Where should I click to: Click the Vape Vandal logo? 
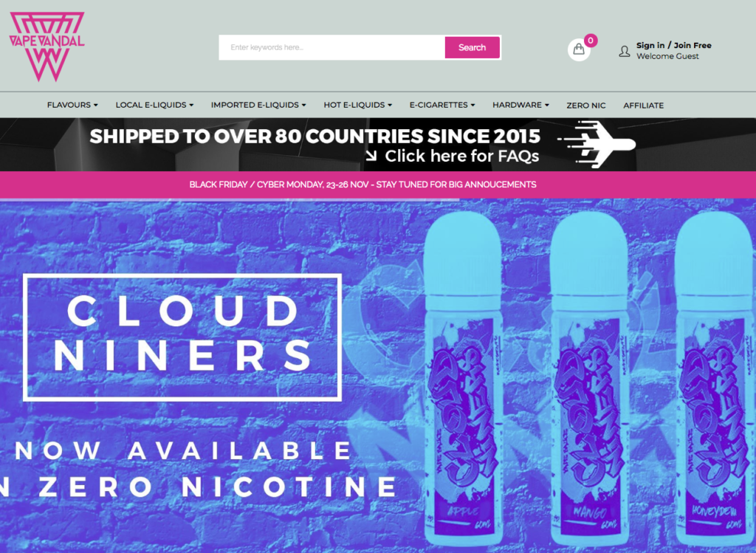click(47, 47)
